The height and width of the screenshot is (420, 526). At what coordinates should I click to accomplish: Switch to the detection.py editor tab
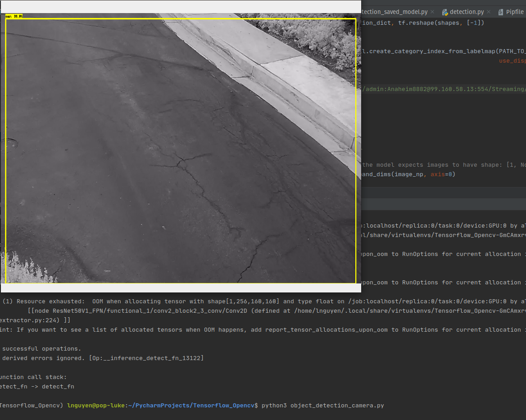pyautogui.click(x=466, y=12)
